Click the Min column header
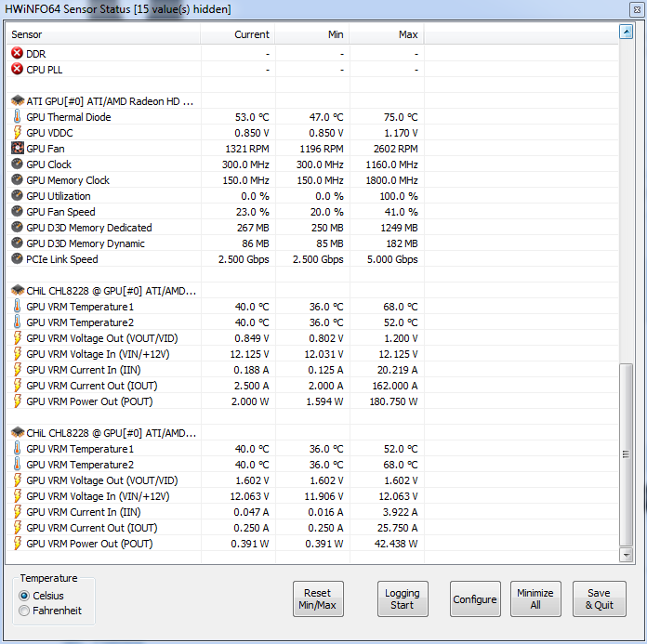The height and width of the screenshot is (644, 647). [312, 34]
